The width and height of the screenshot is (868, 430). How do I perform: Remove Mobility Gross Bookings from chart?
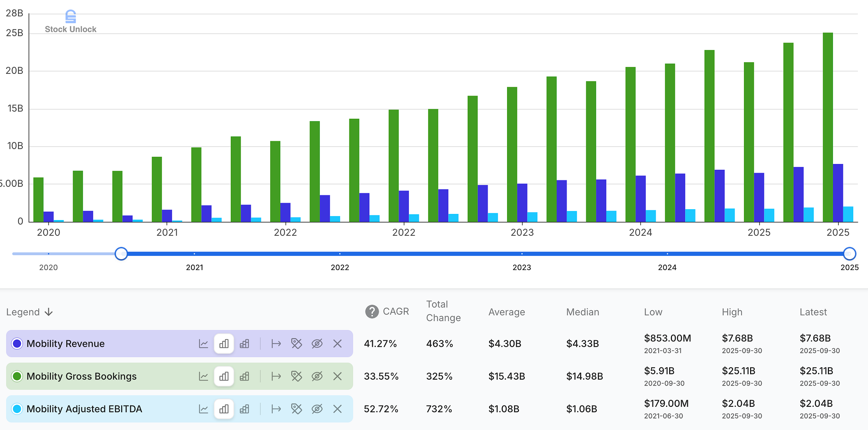tap(337, 376)
